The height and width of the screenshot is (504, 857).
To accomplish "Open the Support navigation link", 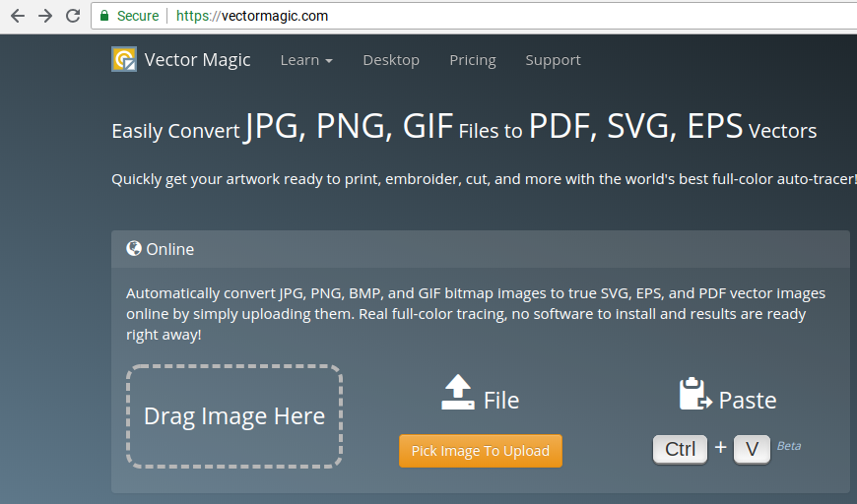I will (x=553, y=60).
